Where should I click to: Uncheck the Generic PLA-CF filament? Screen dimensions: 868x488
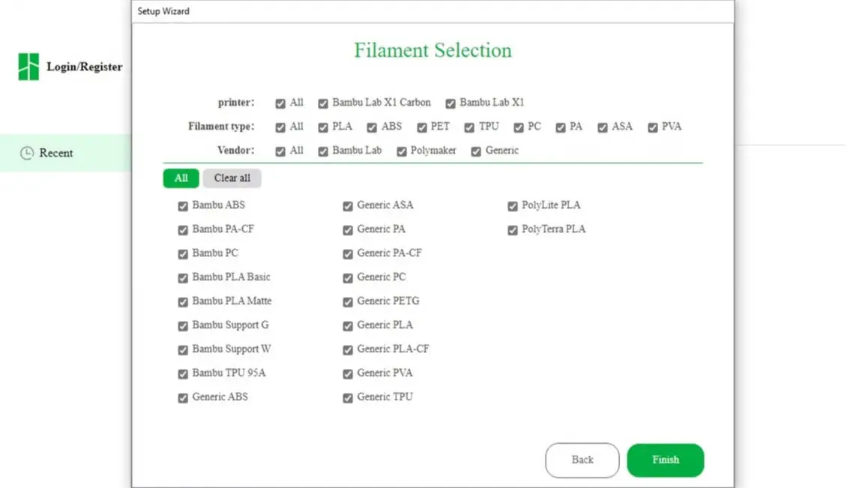348,350
